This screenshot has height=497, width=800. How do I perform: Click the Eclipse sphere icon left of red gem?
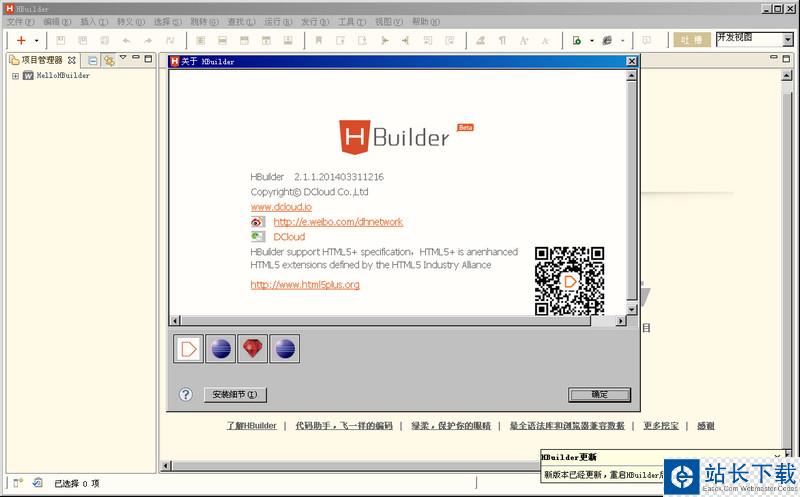point(220,349)
